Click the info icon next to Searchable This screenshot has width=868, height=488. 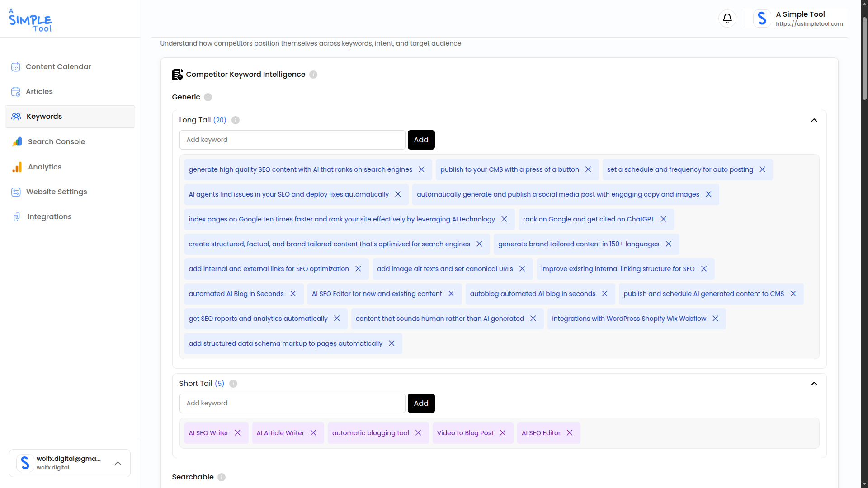(222, 477)
